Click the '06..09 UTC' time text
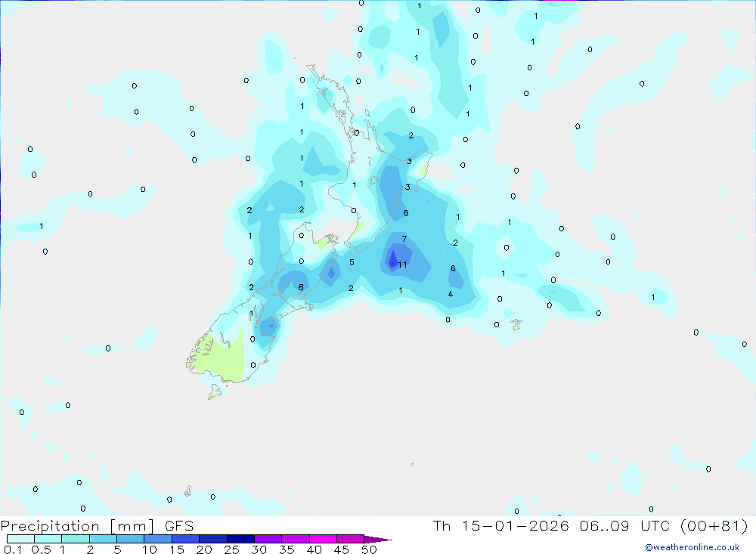Image resolution: width=756 pixels, height=554 pixels. (x=625, y=525)
